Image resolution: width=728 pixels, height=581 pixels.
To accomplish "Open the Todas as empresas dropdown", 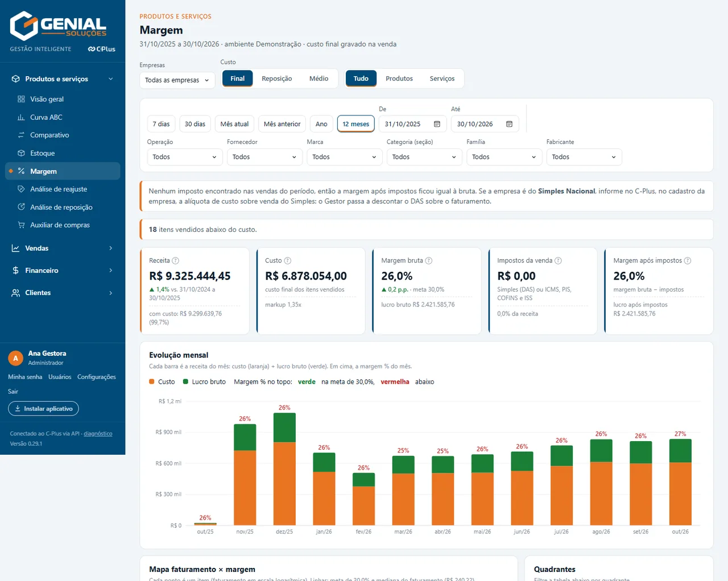I will 177,80.
